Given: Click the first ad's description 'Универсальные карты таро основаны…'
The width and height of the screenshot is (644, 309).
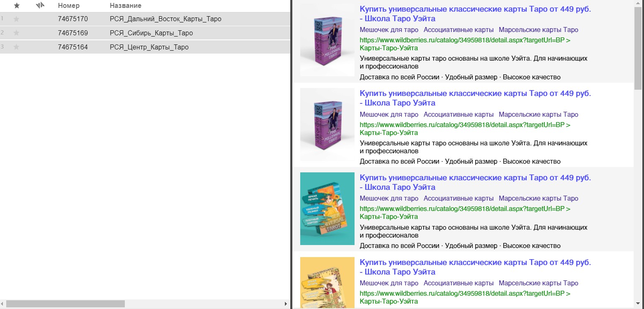Looking at the screenshot, I should tap(474, 62).
